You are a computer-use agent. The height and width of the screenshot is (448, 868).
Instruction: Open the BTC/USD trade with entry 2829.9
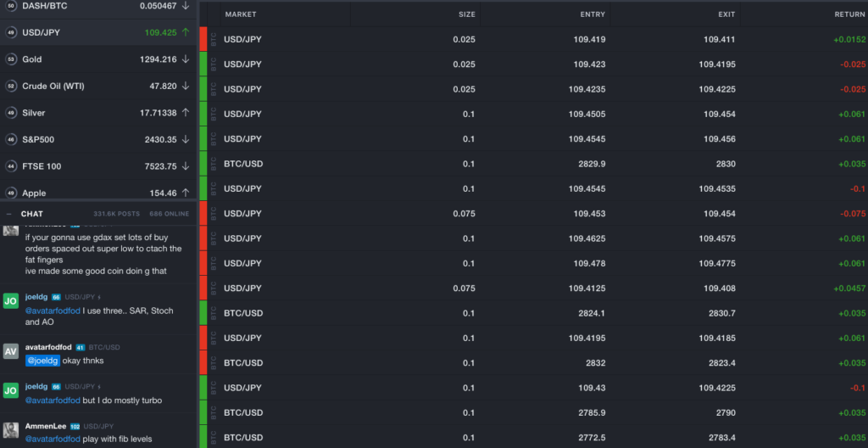(x=533, y=164)
